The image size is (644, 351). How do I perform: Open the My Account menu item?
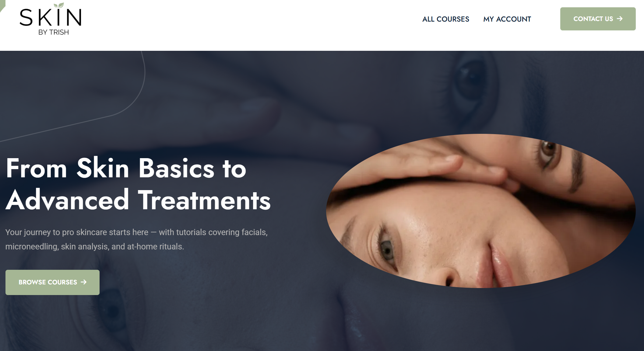coord(507,19)
